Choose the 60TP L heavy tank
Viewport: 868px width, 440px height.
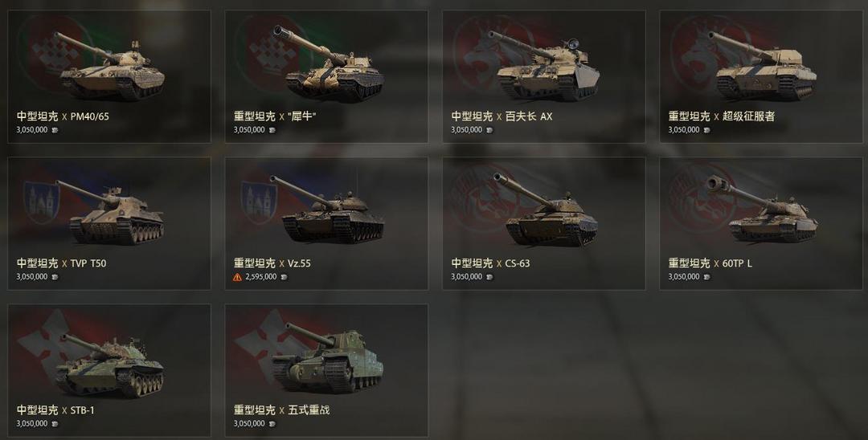(x=760, y=223)
